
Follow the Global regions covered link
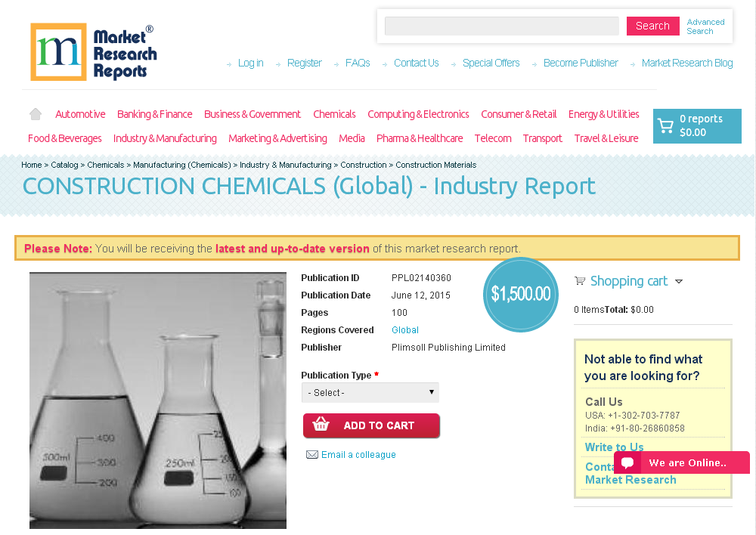(404, 329)
